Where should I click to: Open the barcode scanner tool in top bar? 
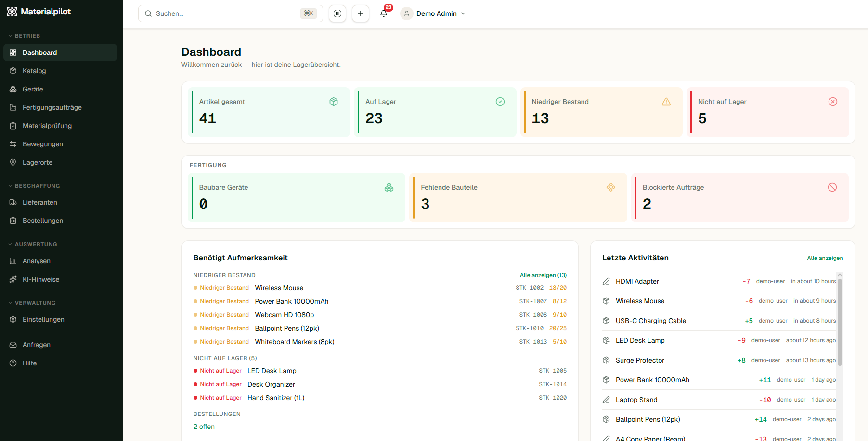[337, 13]
